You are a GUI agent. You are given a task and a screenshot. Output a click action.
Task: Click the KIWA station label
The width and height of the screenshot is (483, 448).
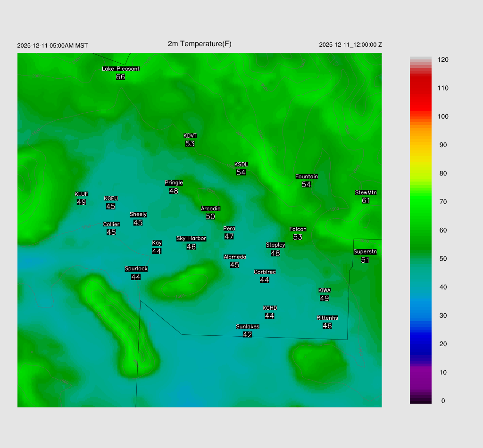click(x=324, y=290)
